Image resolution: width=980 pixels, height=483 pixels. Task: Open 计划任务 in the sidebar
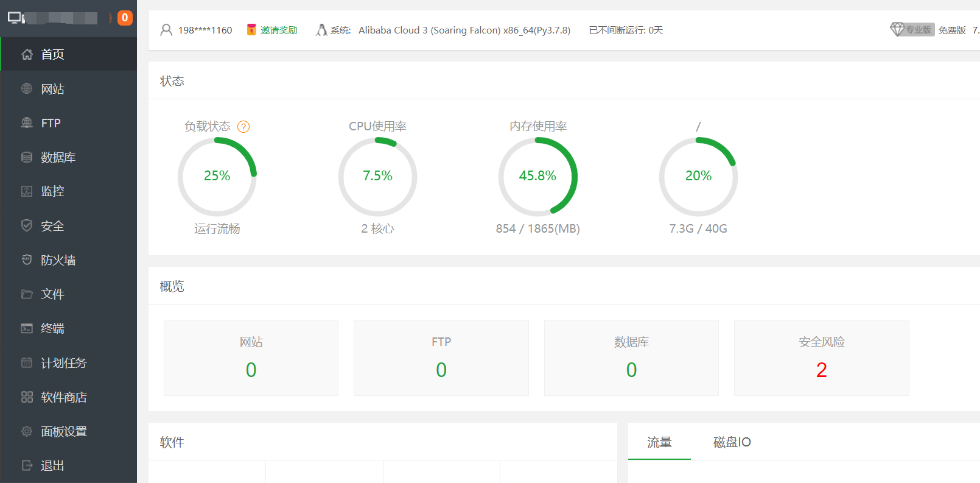tap(68, 363)
